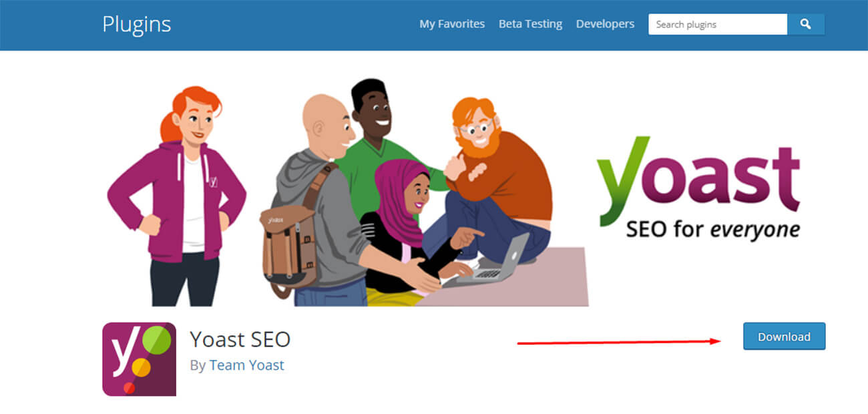
Task: Open My Favorites in the header
Action: tap(452, 24)
